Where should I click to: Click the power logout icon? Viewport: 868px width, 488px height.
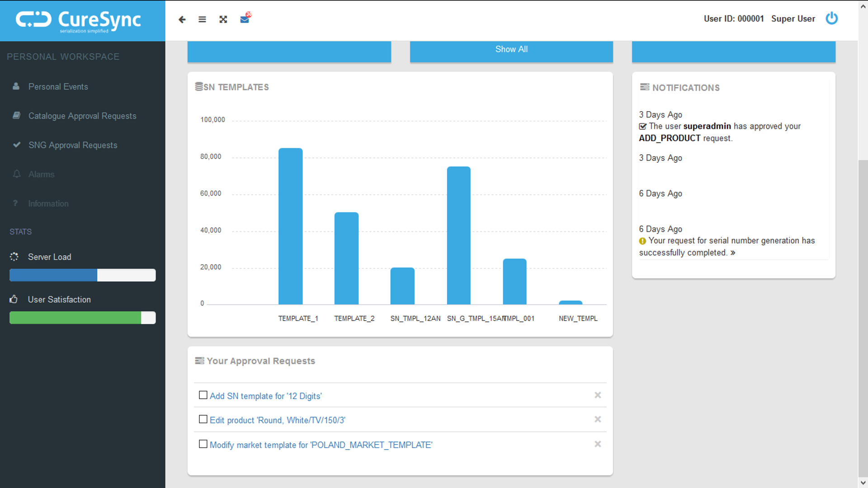pos(831,19)
